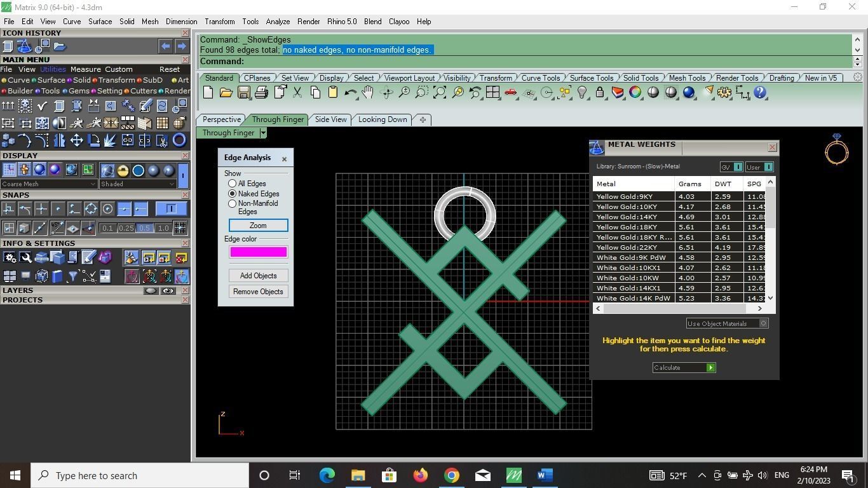Viewport: 868px width, 488px height.
Task: Set grid snap spacing to 1.0
Action: (x=163, y=228)
